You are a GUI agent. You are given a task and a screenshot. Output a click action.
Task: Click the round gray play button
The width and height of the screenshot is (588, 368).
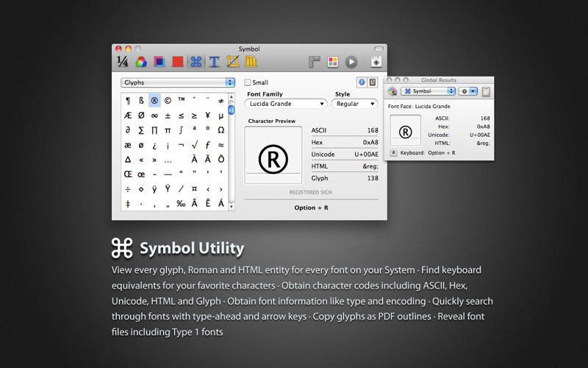[x=351, y=62]
